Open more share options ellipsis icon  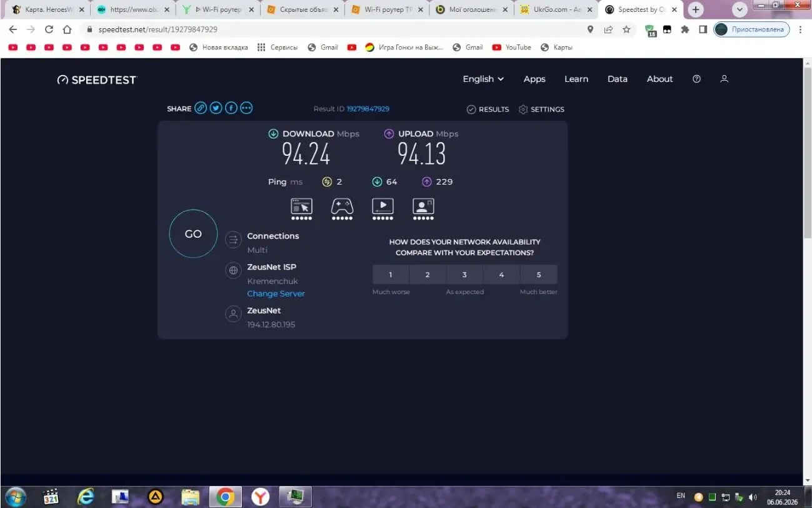point(246,108)
